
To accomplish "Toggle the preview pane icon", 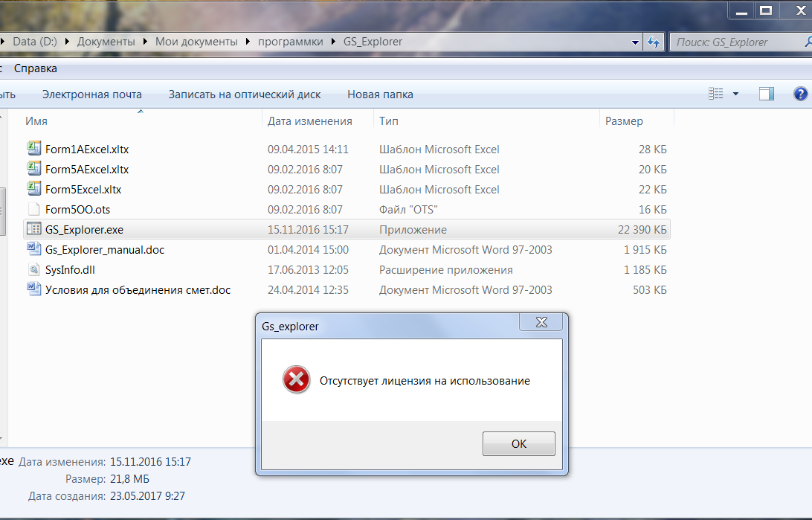I will pos(767,94).
